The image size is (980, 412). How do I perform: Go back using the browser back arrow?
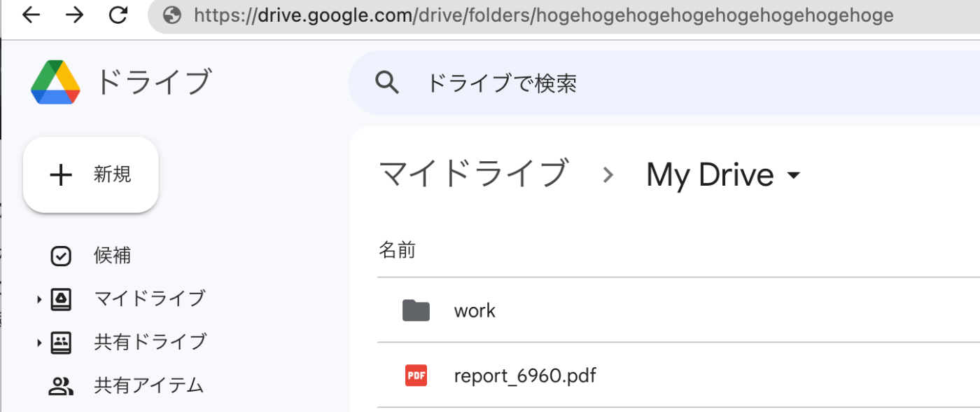pos(31,15)
